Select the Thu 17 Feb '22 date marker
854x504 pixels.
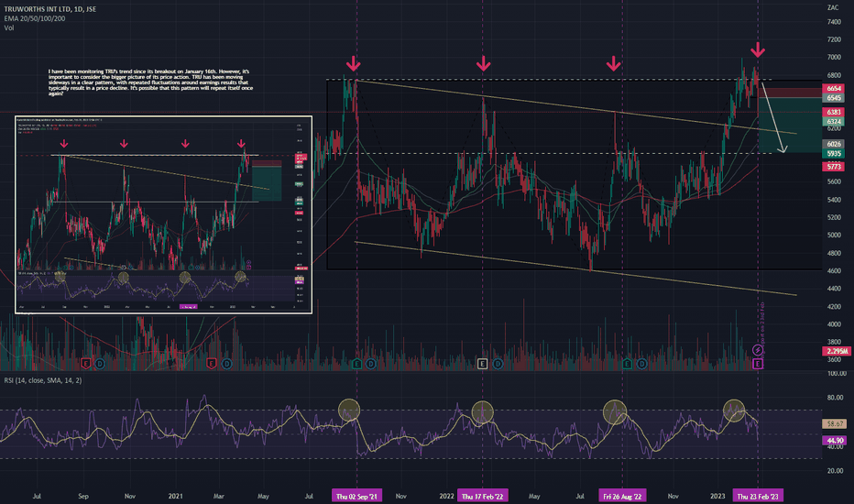point(483,496)
